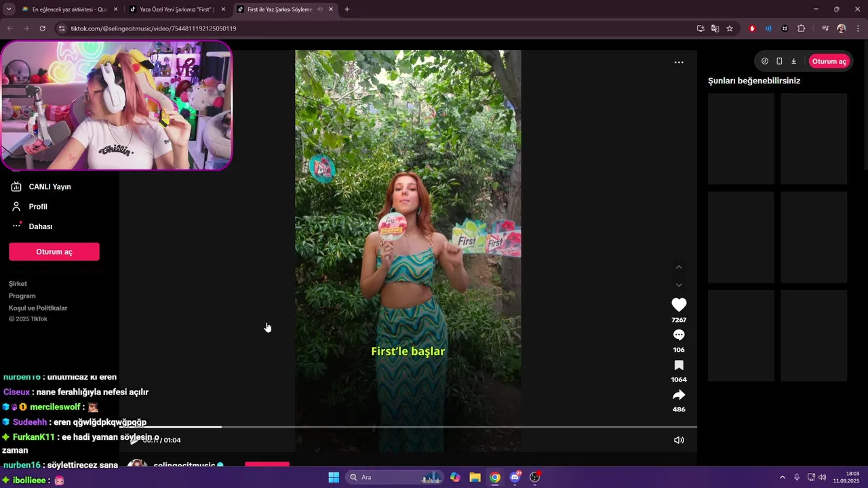Click the phone app icon at top right
This screenshot has height=488, width=868.
click(779, 61)
